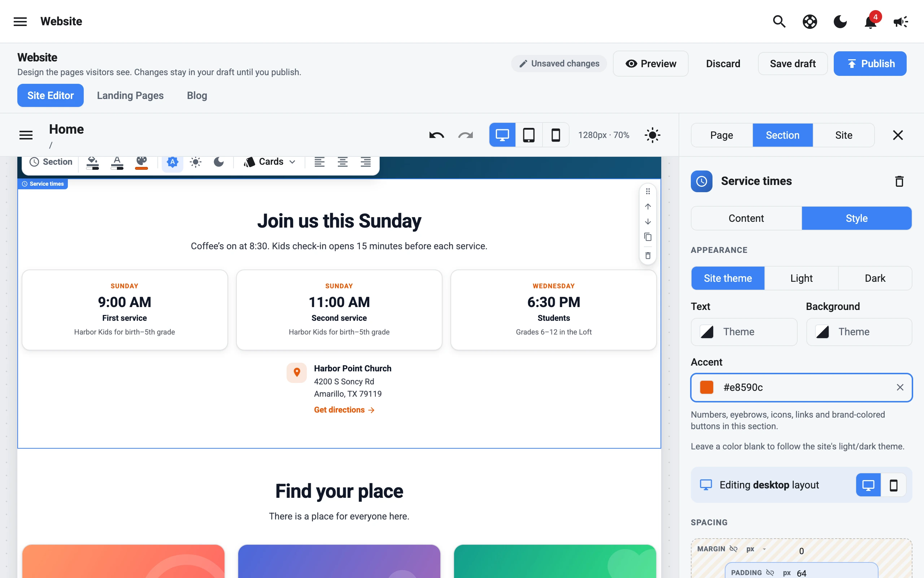924x578 pixels.
Task: Grab the section drag handle icon
Action: click(x=648, y=191)
